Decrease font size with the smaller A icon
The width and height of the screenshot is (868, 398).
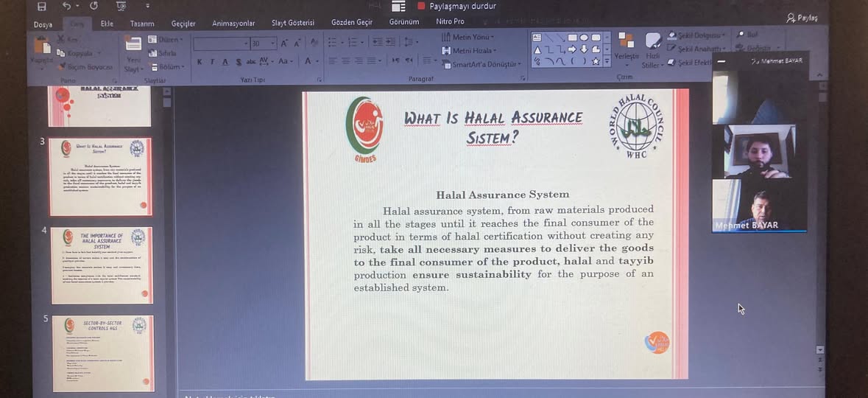[298, 43]
